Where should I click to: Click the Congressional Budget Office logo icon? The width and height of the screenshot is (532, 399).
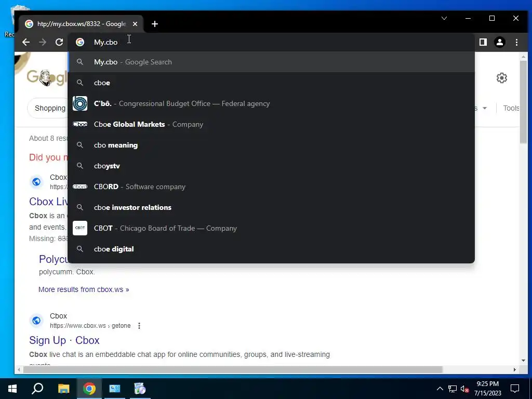pyautogui.click(x=80, y=103)
